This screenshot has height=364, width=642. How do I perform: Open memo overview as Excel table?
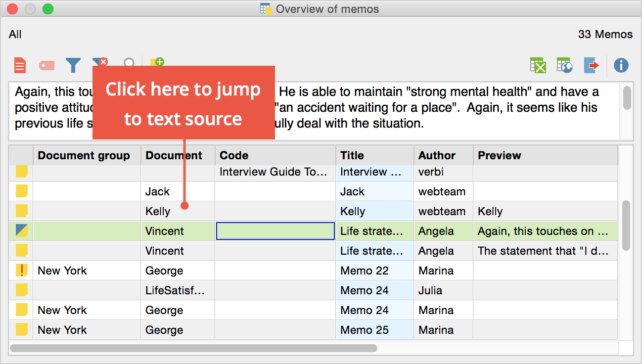(538, 65)
